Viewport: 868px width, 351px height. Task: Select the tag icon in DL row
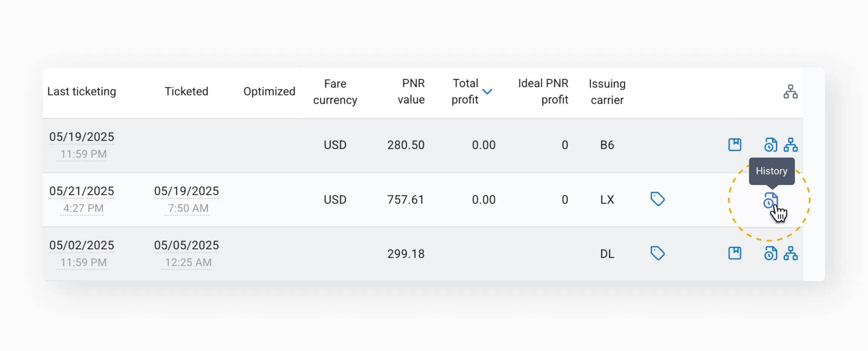click(x=657, y=253)
